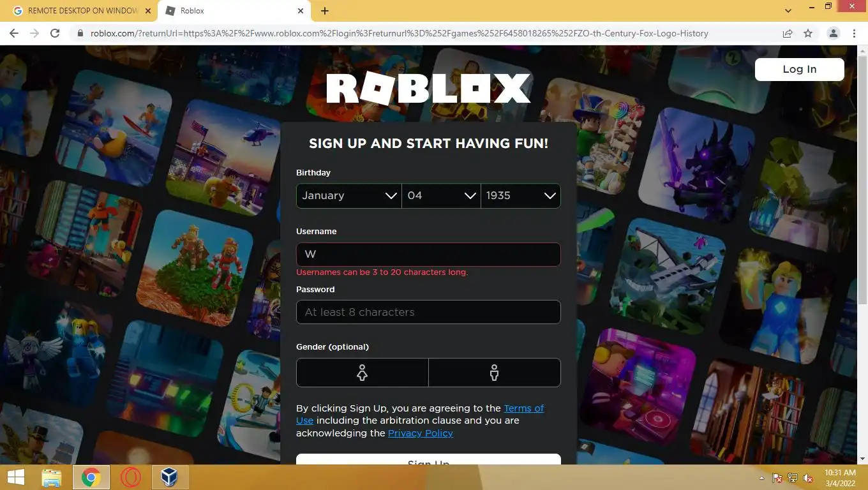Viewport: 868px width, 490px height.
Task: Go forward in Chrome
Action: pos(34,33)
